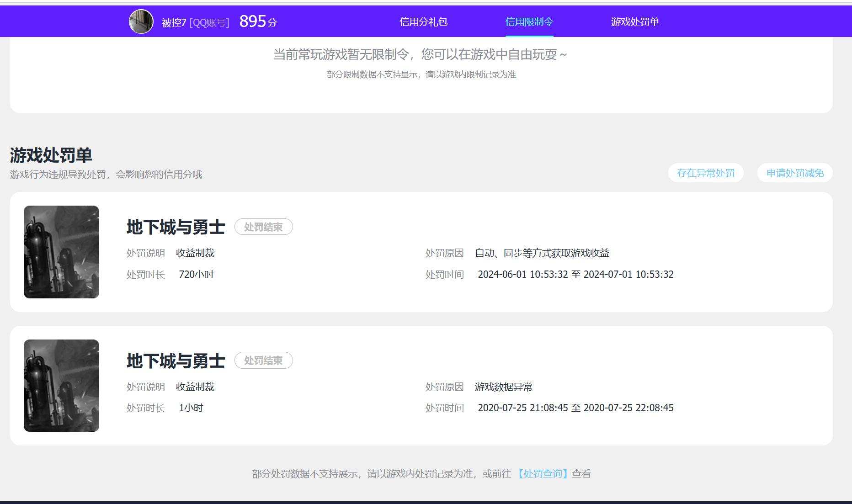This screenshot has width=852, height=504.
Task: Click the 2020-07-25 penalty time range
Action: pyautogui.click(x=575, y=408)
